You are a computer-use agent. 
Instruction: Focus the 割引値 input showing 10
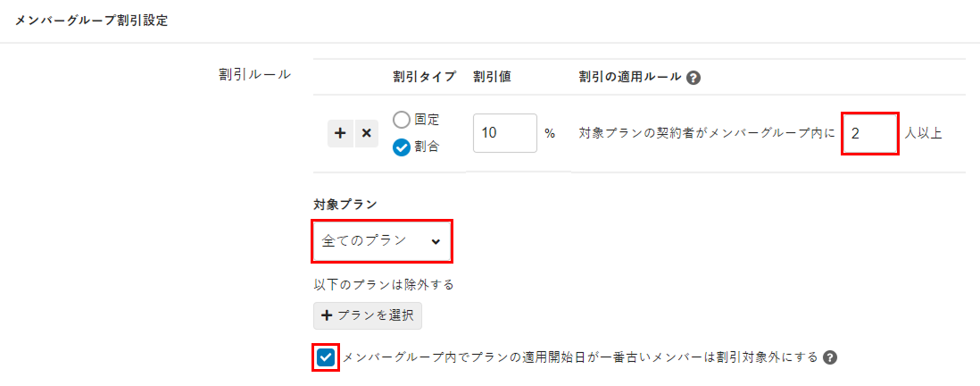pyautogui.click(x=504, y=133)
